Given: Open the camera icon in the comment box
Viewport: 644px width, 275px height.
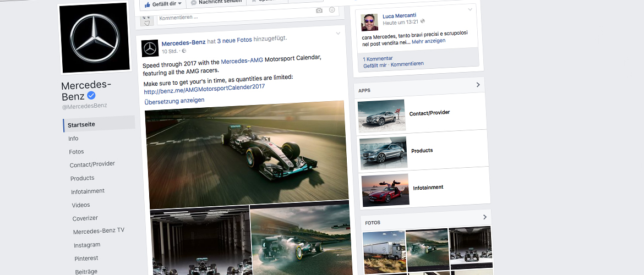Looking at the screenshot, I should [x=319, y=10].
